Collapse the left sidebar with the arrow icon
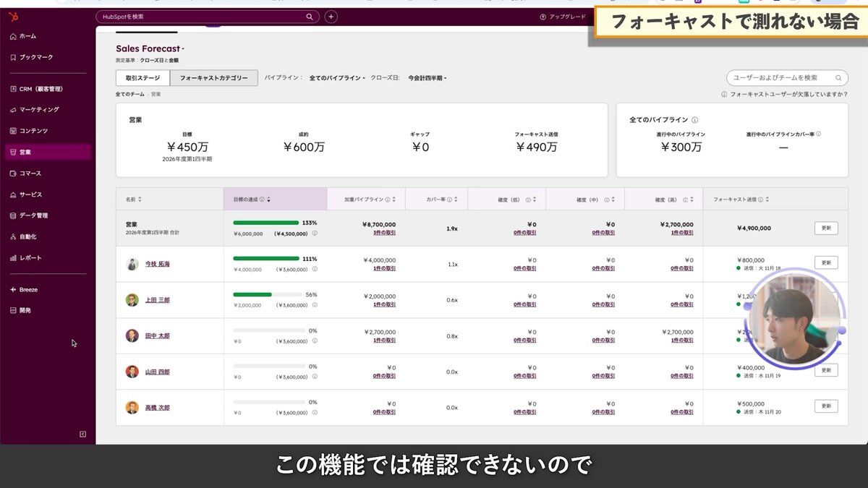Image resolution: width=868 pixels, height=488 pixels. tap(82, 434)
